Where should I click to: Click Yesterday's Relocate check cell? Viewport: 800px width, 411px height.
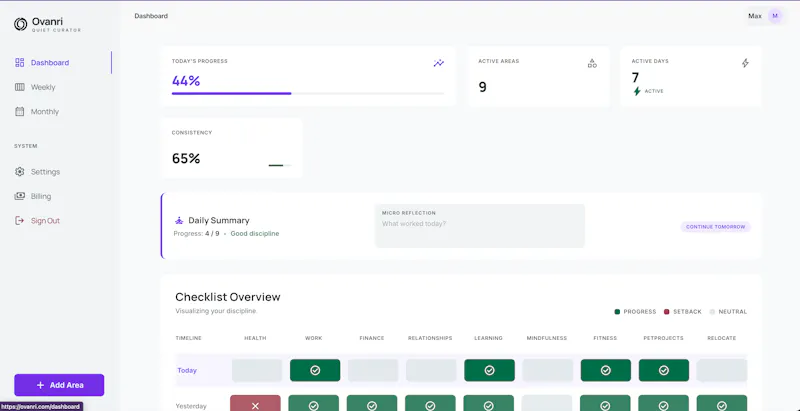(x=722, y=403)
